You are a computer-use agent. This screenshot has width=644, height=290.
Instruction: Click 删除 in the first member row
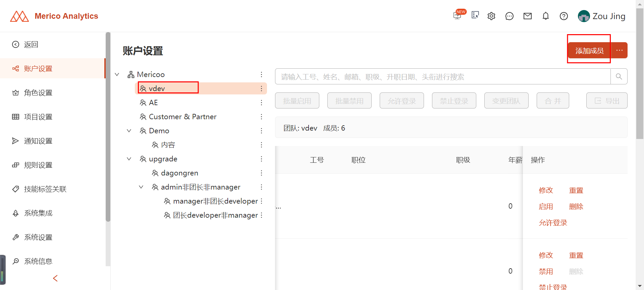pyautogui.click(x=576, y=207)
